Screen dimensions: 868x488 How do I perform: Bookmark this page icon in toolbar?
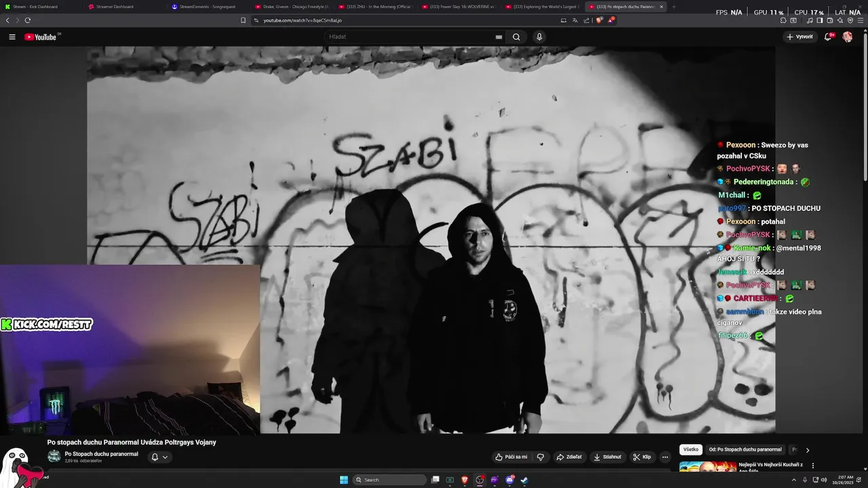click(x=243, y=20)
